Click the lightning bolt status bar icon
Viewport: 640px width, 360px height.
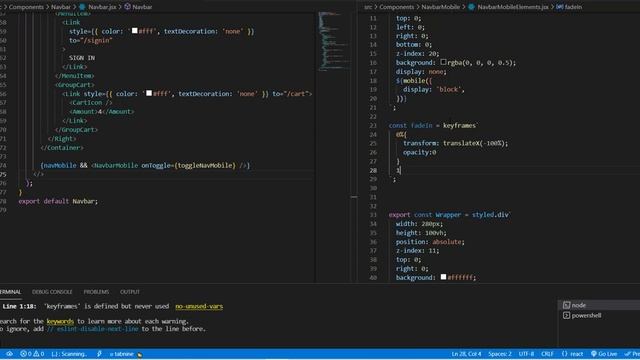pyautogui.click(x=99, y=354)
